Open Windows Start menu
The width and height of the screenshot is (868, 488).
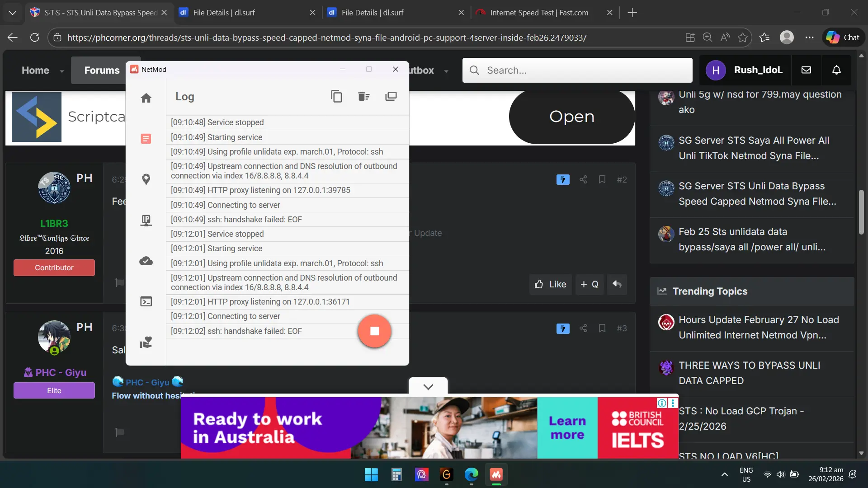[x=371, y=474]
